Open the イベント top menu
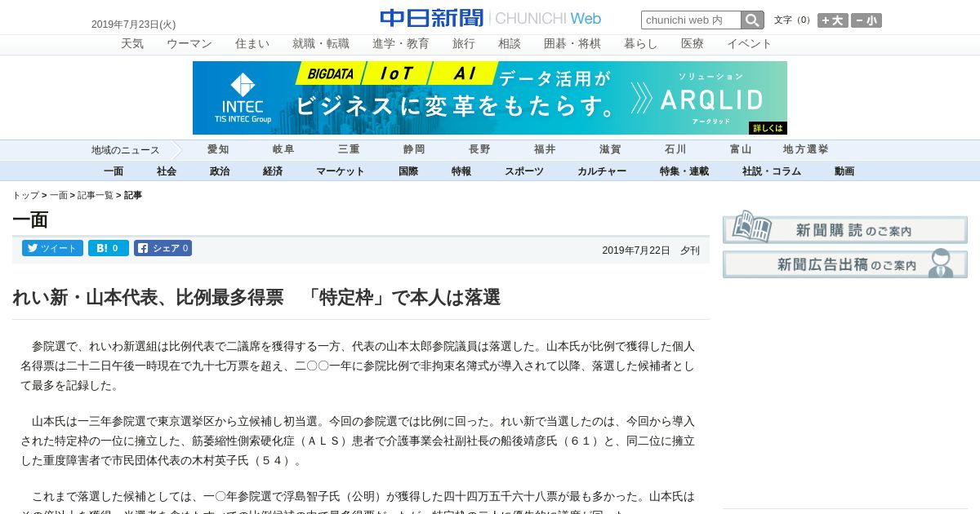 tap(750, 44)
